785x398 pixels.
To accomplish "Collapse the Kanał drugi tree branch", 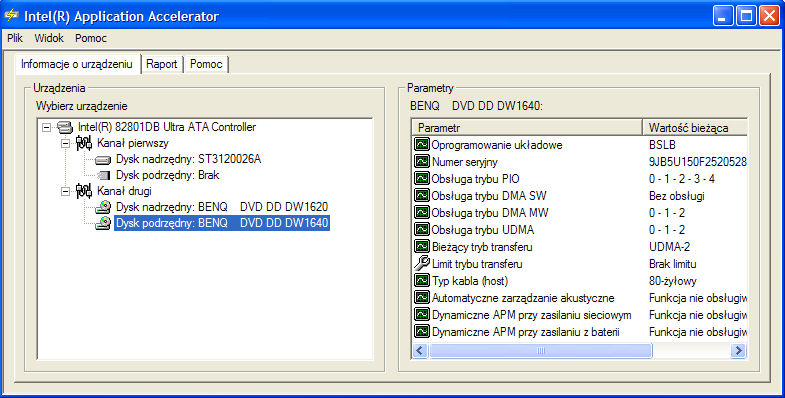I will point(65,191).
